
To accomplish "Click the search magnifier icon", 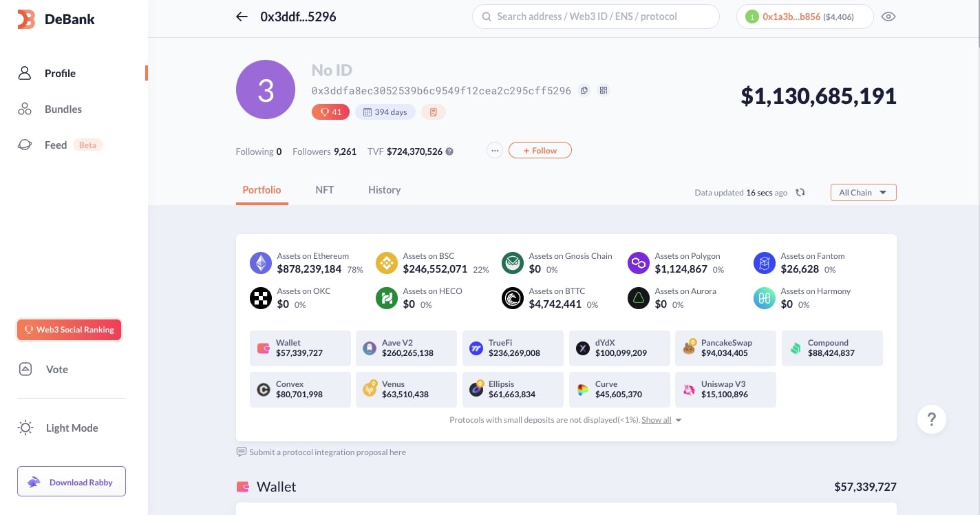I will 486,17.
